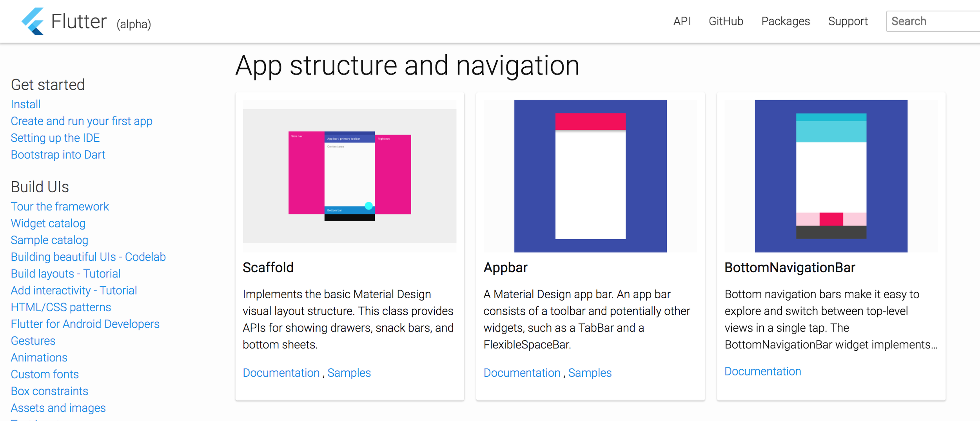Viewport: 980px width, 421px height.
Task: Open Appbar Documentation link
Action: 522,373
